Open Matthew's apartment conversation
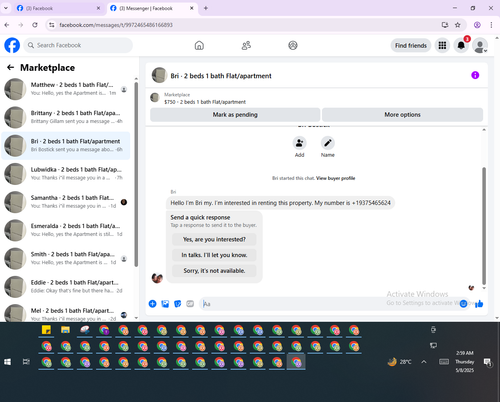Viewport: 500px width, 402px height. [66, 89]
